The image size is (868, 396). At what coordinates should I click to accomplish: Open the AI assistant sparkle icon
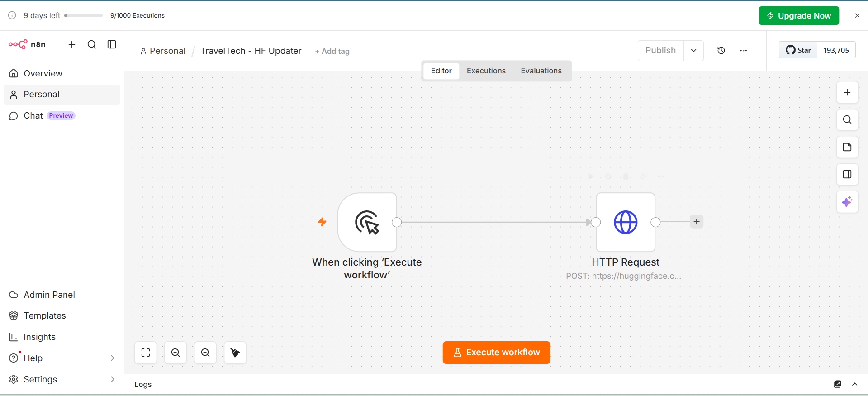848,202
